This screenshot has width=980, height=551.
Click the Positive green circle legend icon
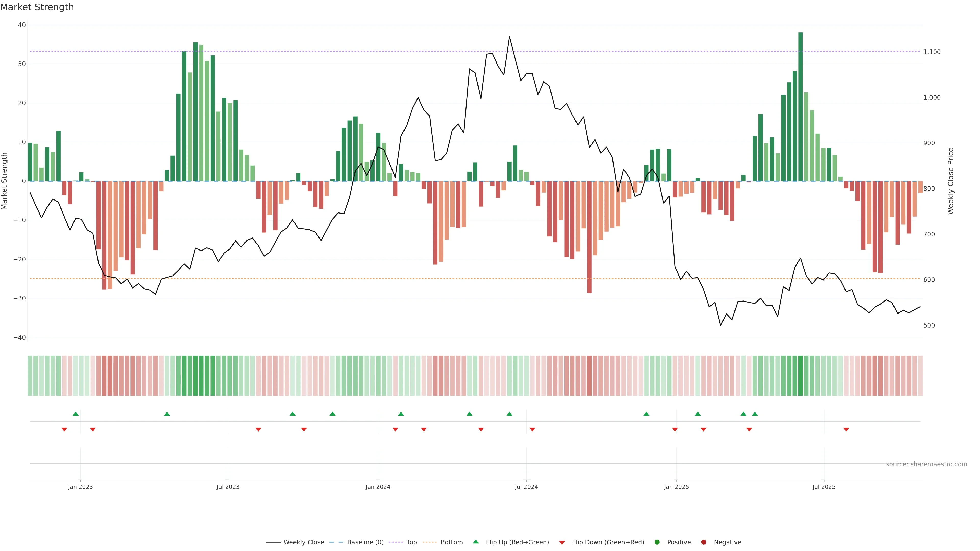click(x=657, y=542)
